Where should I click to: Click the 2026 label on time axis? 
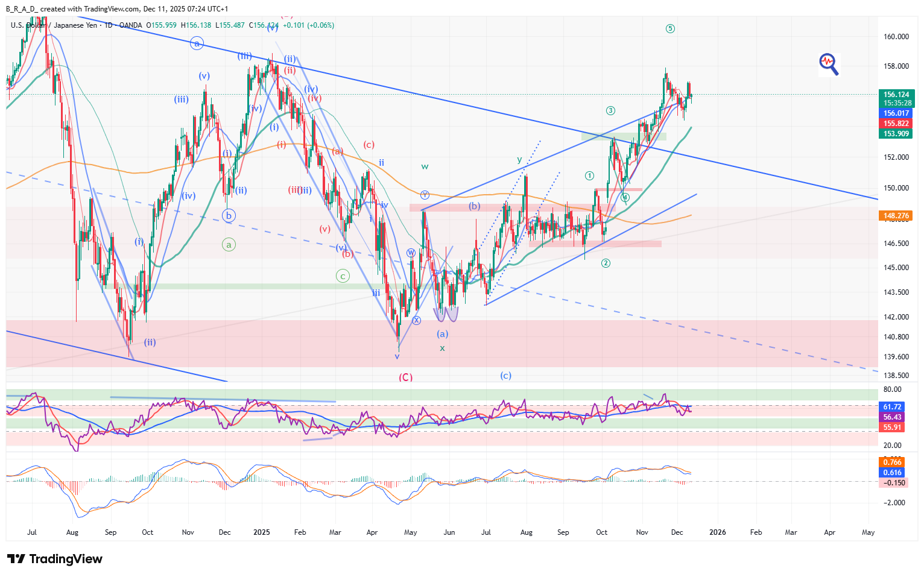coord(717,532)
